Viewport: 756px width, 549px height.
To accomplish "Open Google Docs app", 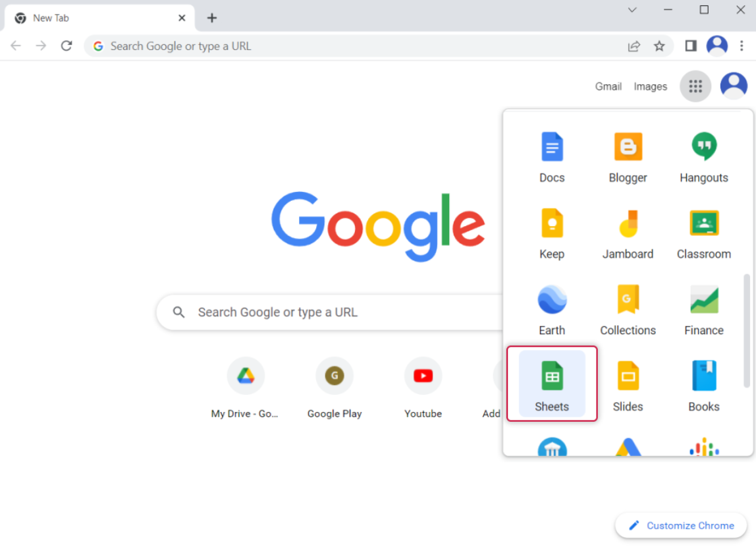I will click(552, 156).
